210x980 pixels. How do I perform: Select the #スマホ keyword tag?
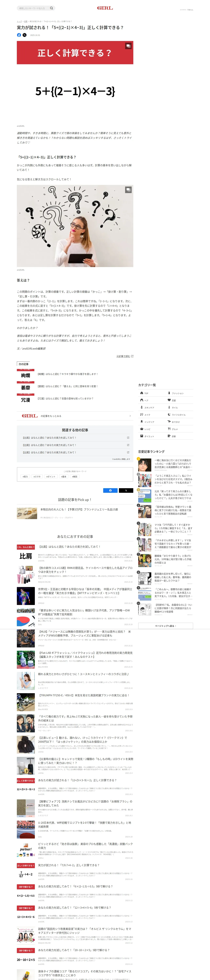pyautogui.click(x=37, y=476)
